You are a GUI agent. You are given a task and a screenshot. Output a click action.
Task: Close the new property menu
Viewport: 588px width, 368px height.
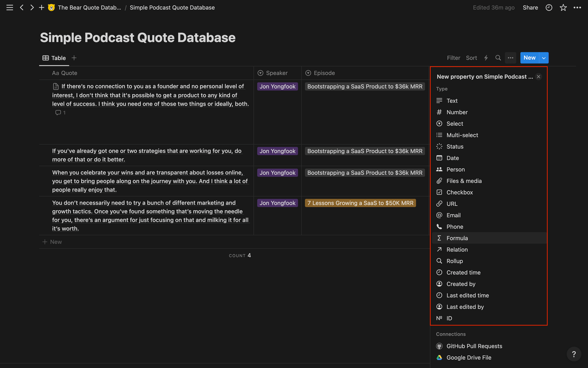tap(538, 77)
